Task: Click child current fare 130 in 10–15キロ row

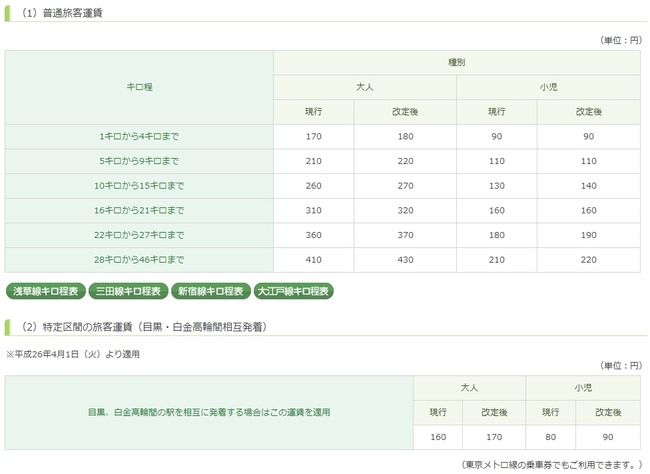Action: pos(497,186)
